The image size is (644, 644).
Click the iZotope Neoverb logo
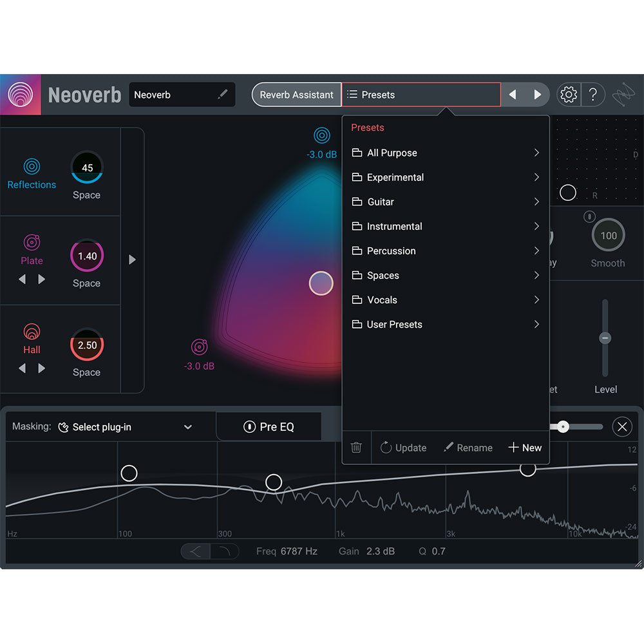coord(21,94)
